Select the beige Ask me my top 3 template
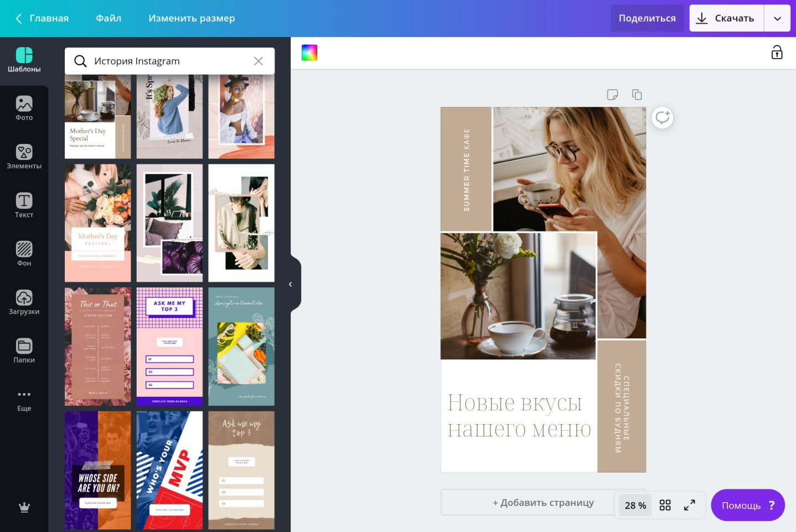 pyautogui.click(x=241, y=470)
